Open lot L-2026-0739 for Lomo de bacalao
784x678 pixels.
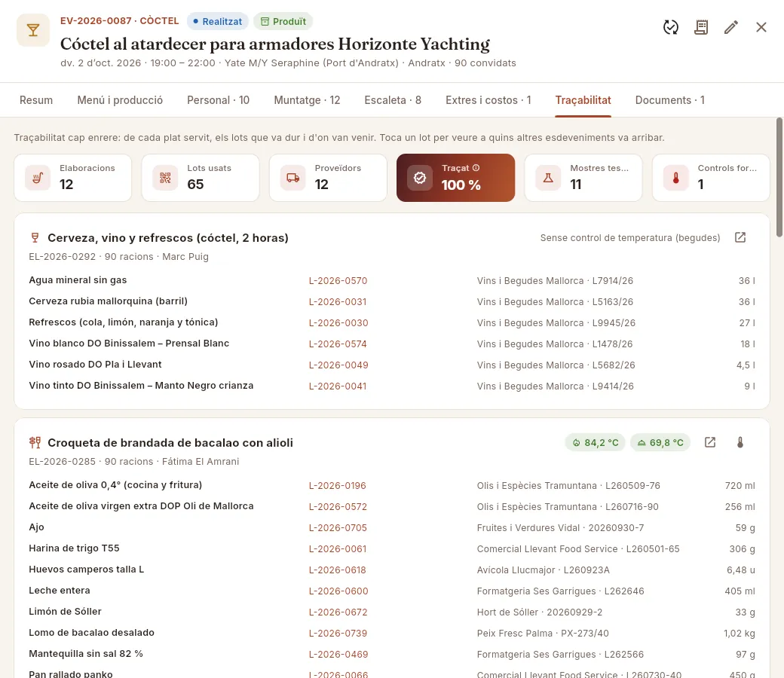tap(338, 633)
